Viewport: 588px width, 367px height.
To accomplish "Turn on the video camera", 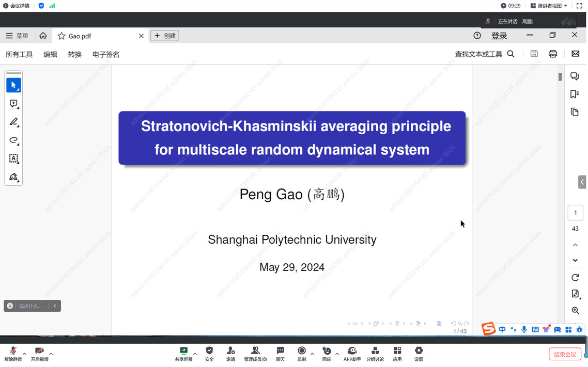I will coord(39,354).
